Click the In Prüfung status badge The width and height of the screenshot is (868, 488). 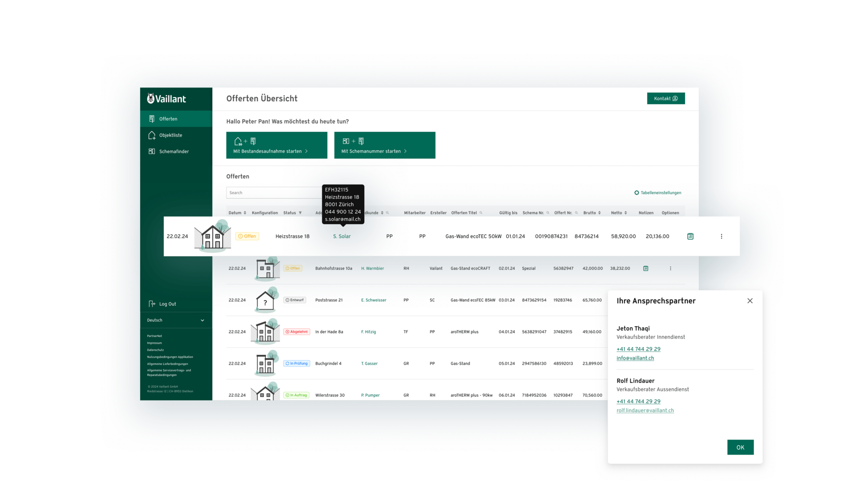pyautogui.click(x=297, y=363)
